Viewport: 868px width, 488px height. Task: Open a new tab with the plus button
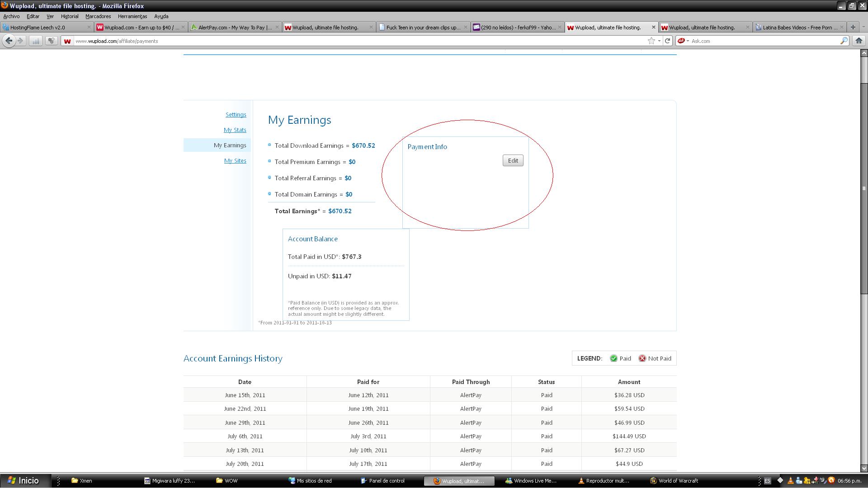coord(853,27)
